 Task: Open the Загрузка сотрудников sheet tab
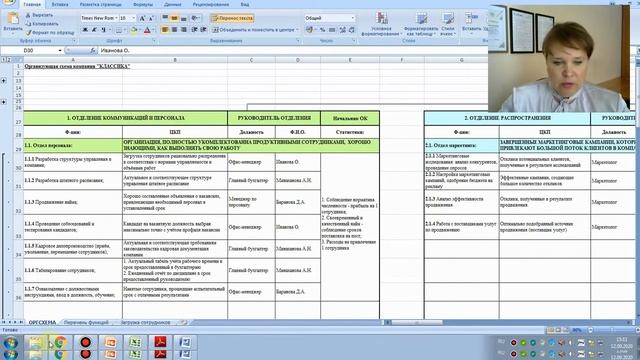click(145, 322)
